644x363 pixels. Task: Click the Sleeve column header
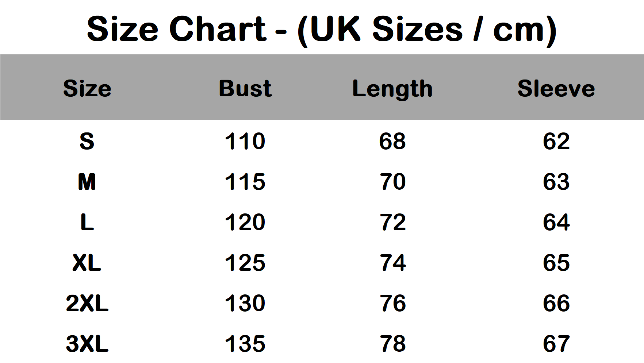pyautogui.click(x=556, y=88)
